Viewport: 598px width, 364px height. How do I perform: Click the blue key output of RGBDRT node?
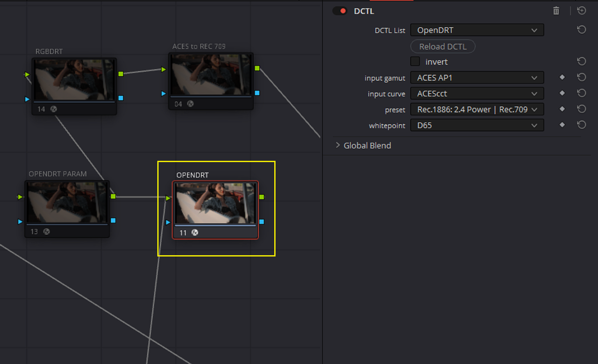pos(121,98)
